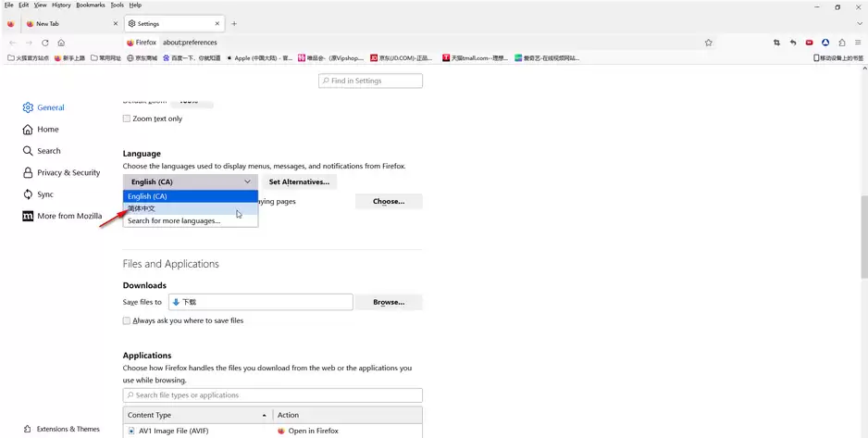Click the reload page icon
868x438 pixels.
tap(44, 43)
